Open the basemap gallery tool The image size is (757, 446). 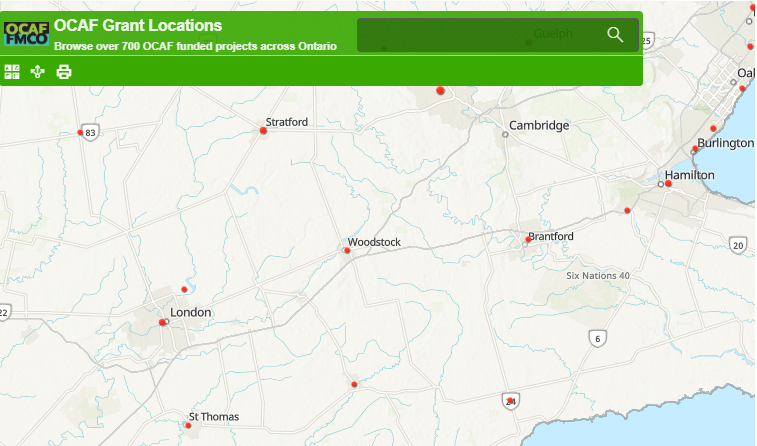coord(12,72)
